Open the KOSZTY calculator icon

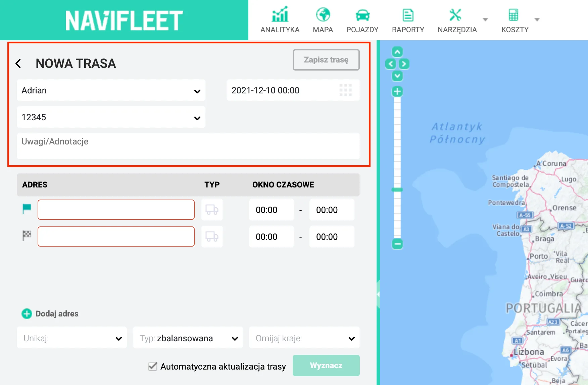click(513, 15)
